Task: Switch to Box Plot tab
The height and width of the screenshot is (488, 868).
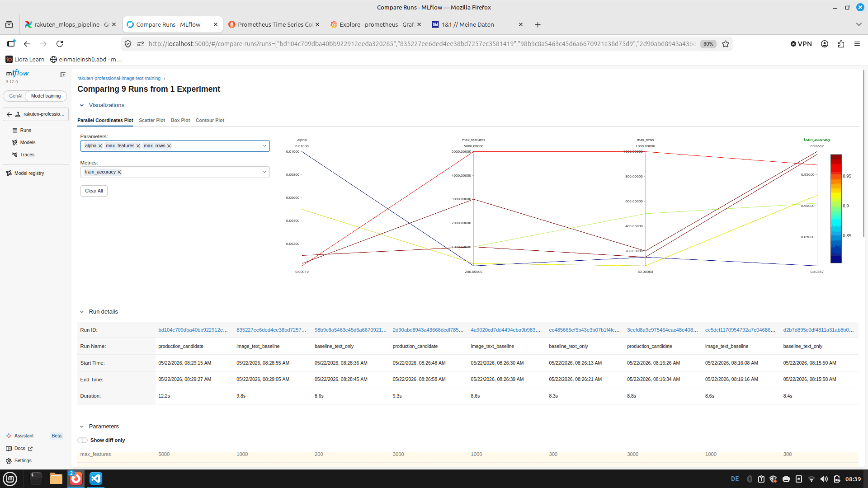Action: click(180, 120)
